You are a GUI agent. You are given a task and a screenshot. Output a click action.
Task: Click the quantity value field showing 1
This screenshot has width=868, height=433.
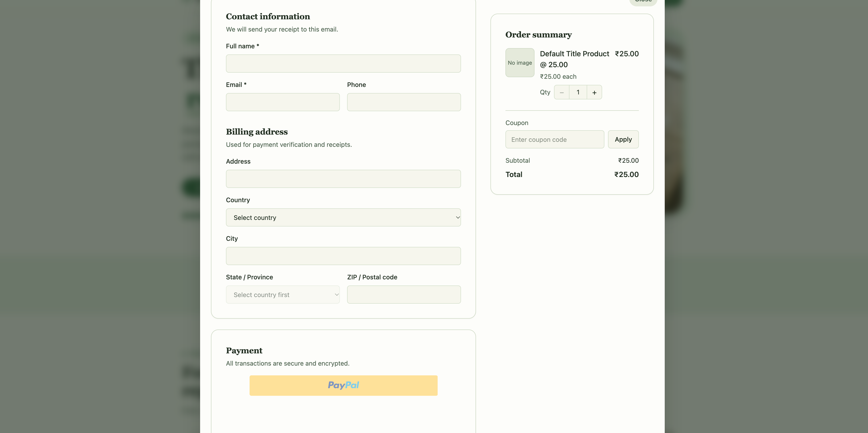[578, 92]
